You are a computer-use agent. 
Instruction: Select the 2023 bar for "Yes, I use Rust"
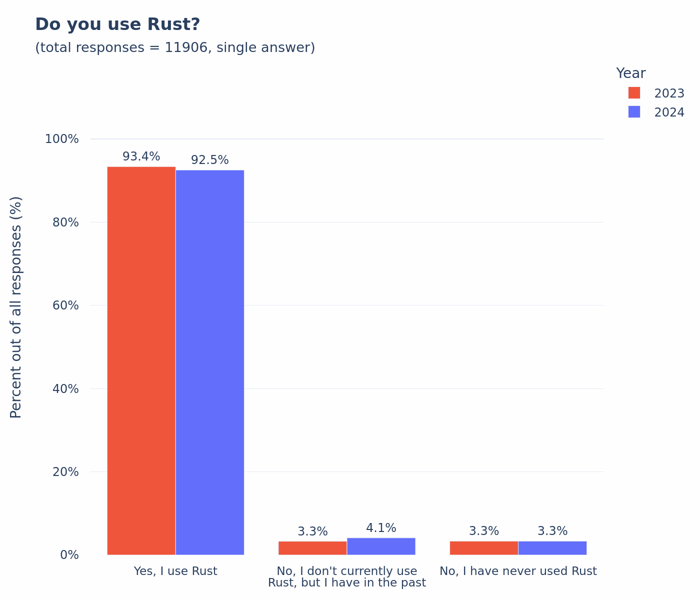tap(141, 360)
